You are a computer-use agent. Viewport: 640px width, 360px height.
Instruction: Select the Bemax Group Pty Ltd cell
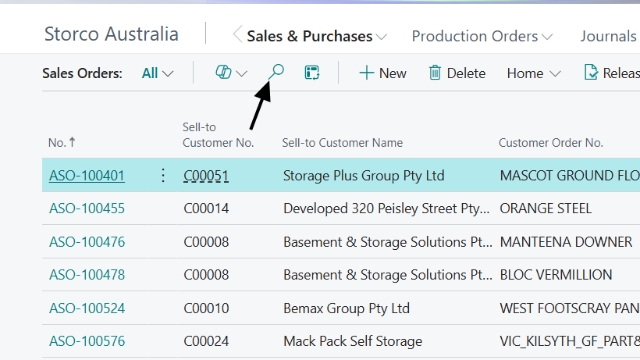346,308
